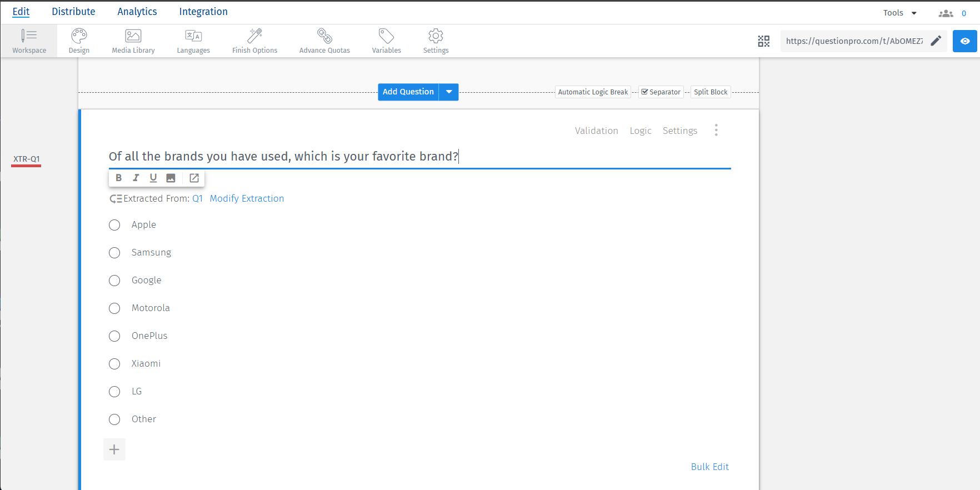Select the Xiaomi radio option
The width and height of the screenshot is (980, 490).
[x=114, y=364]
